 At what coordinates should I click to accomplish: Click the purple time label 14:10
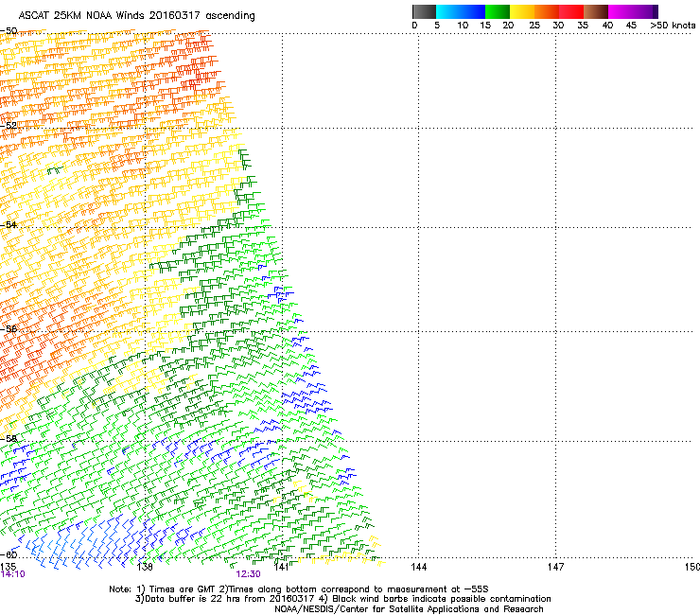click(x=13, y=574)
